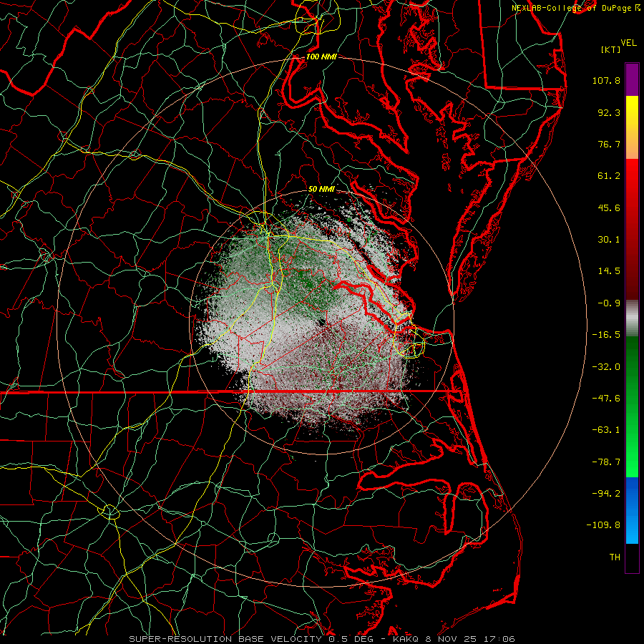Click the TH legend label

(x=615, y=557)
